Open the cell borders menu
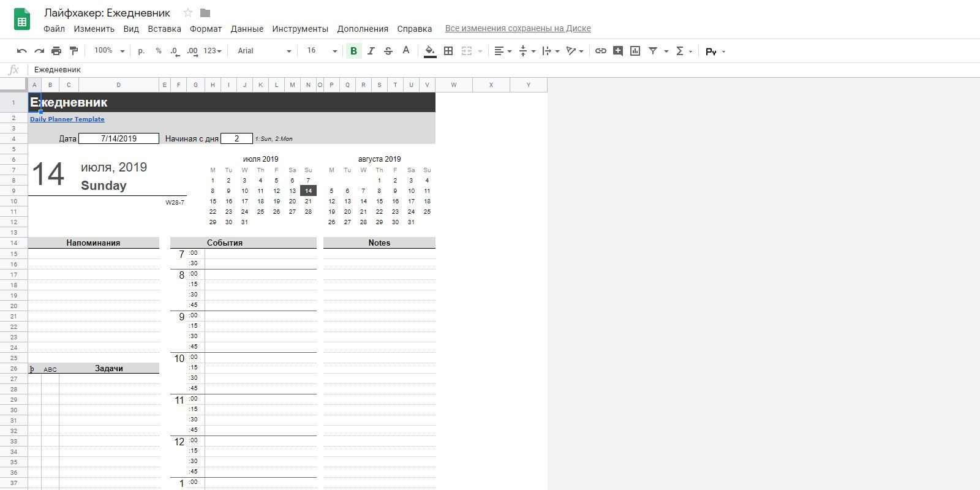The height and width of the screenshot is (490, 980). pos(448,51)
